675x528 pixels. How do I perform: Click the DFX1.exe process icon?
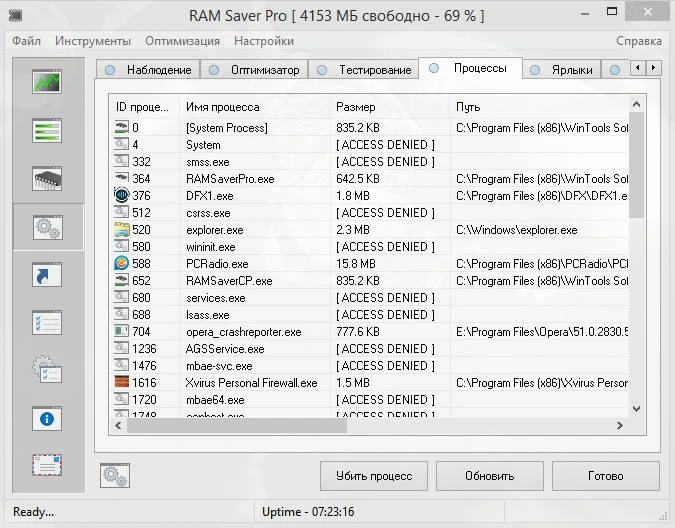click(121, 195)
